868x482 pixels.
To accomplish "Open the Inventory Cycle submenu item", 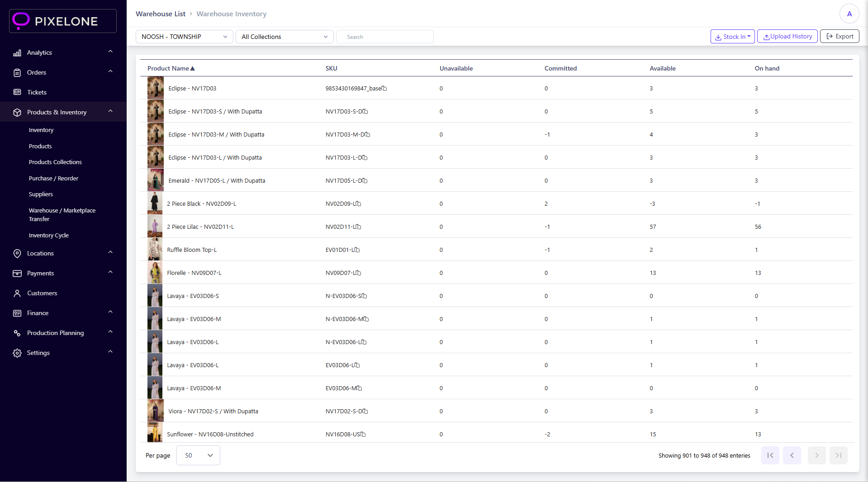I will pyautogui.click(x=49, y=236).
